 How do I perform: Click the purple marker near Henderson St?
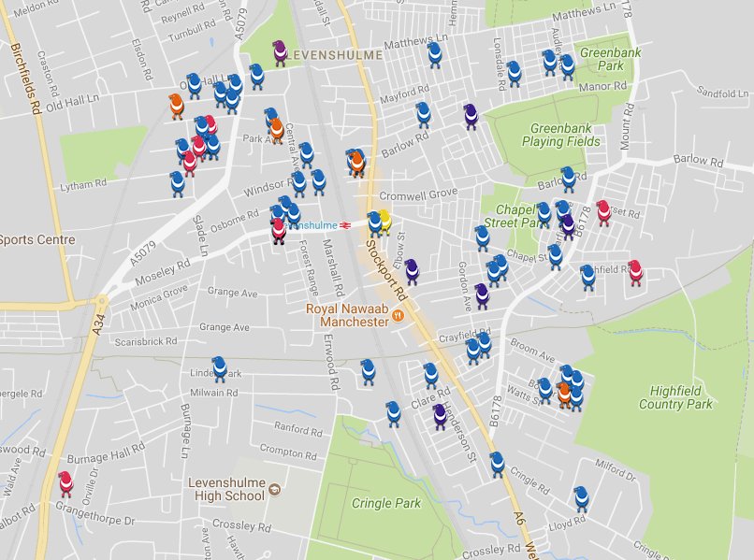[x=440, y=417]
